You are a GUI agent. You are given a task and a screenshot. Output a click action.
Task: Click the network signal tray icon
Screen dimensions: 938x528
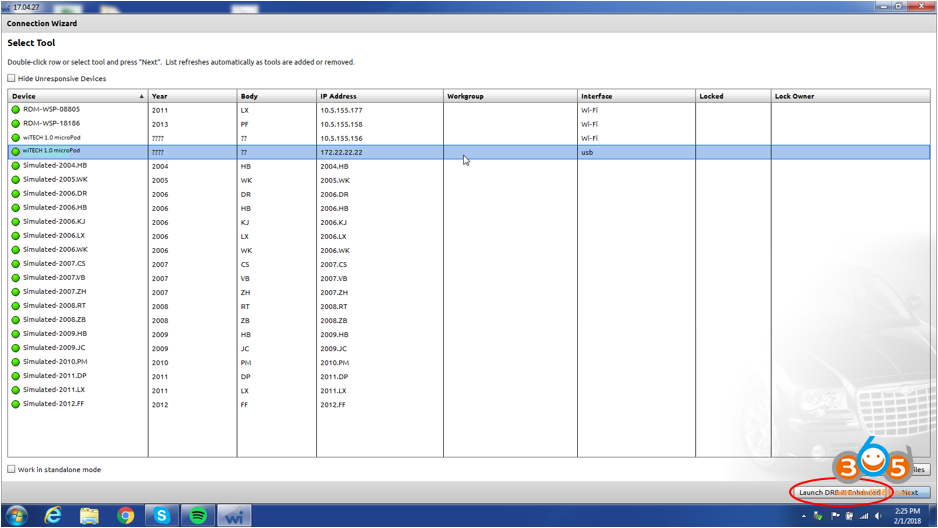point(864,516)
